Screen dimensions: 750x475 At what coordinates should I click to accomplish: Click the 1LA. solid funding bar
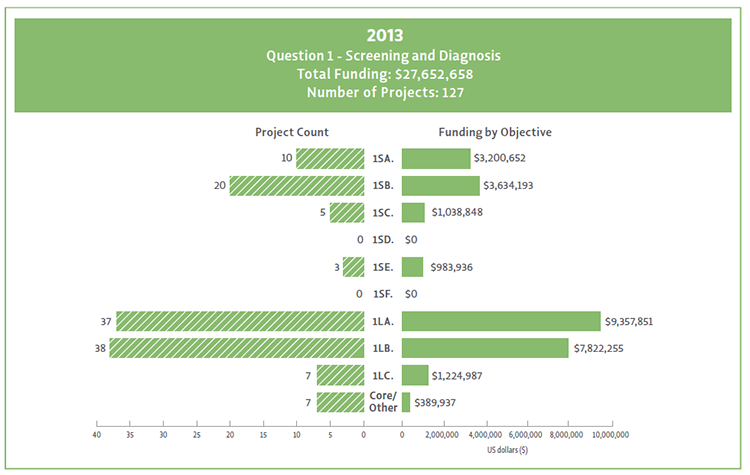pos(501,321)
